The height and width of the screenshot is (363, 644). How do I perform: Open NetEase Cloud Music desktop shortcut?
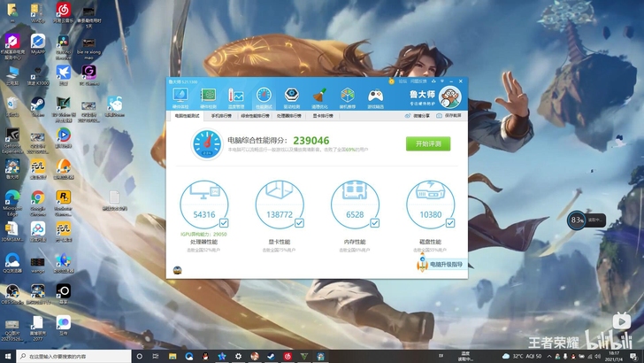pos(64,12)
